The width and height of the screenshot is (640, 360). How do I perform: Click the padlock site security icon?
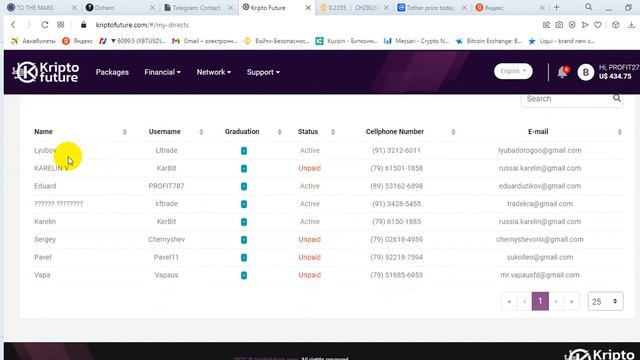pyautogui.click(x=84, y=25)
